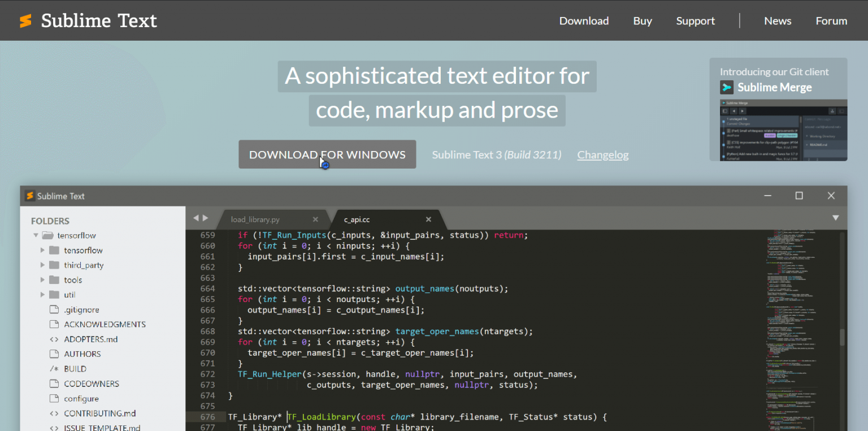Click the Sublime Text logo in the header
This screenshot has height=431, width=868.
point(26,20)
